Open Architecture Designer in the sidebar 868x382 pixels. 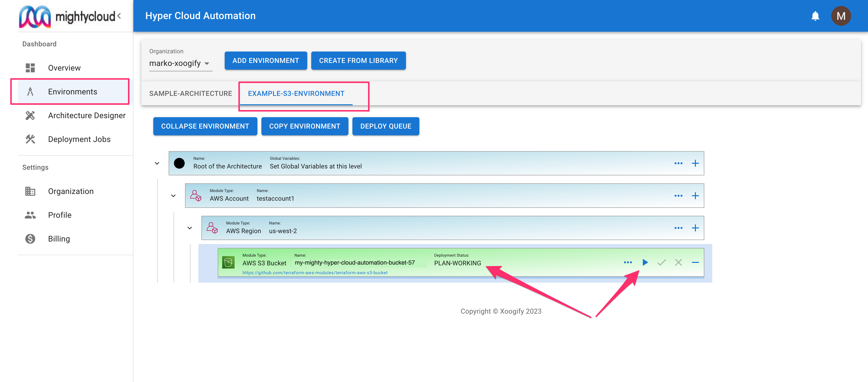(87, 115)
